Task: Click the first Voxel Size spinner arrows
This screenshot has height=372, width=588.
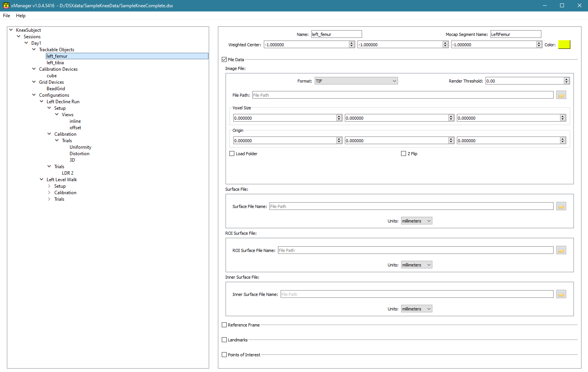Action: coord(339,118)
